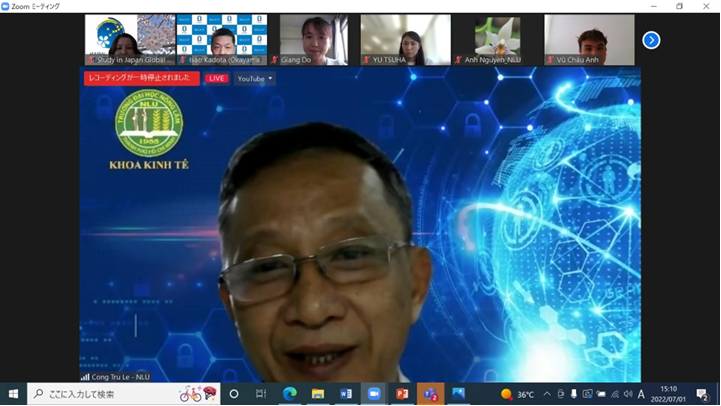The height and width of the screenshot is (406, 721).
Task: Open Microsoft Edge from taskbar
Action: [289, 394]
